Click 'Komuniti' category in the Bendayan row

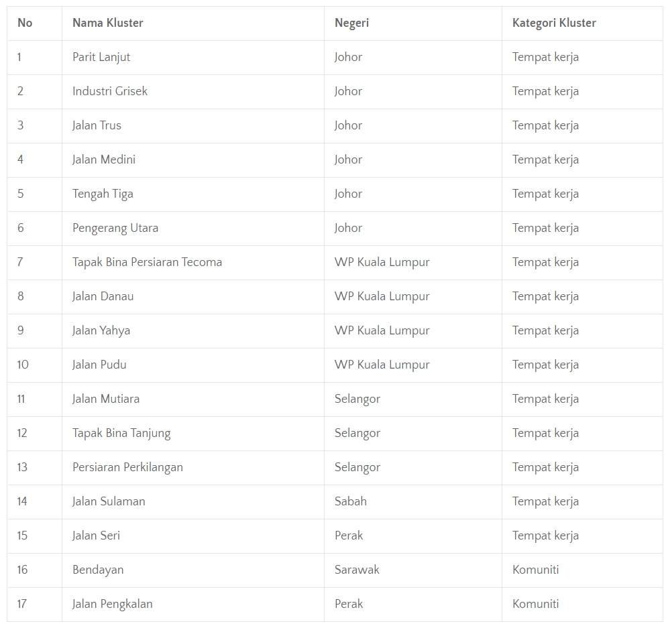pos(535,570)
